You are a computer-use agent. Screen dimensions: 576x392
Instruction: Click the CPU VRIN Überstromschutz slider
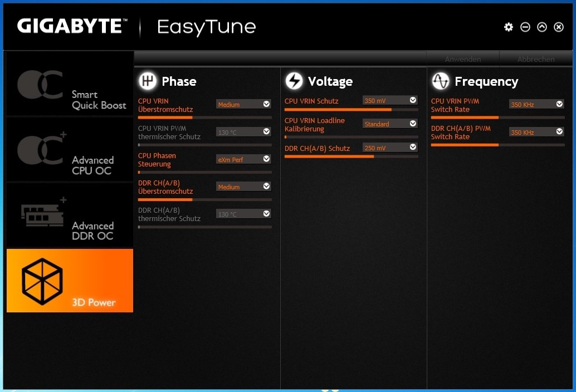click(x=205, y=117)
